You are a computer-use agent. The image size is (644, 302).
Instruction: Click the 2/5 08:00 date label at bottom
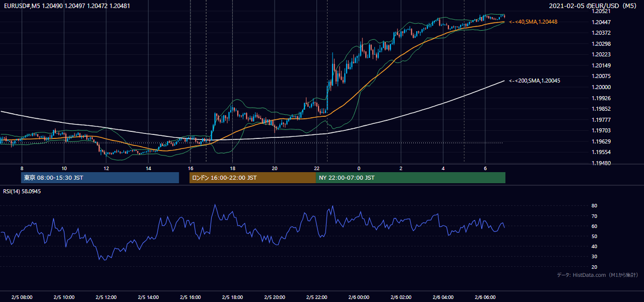click(x=22, y=297)
